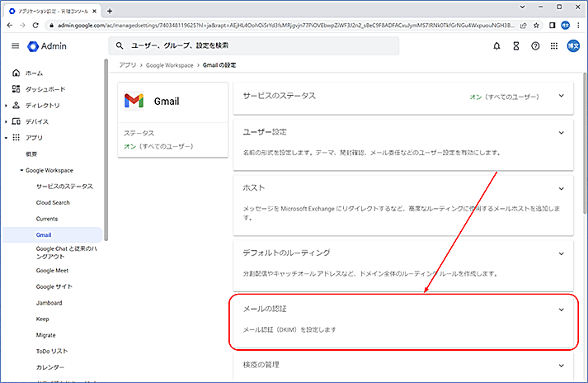This screenshot has width=588, height=383.
Task: Open Jamboard in sidebar
Action: [49, 303]
